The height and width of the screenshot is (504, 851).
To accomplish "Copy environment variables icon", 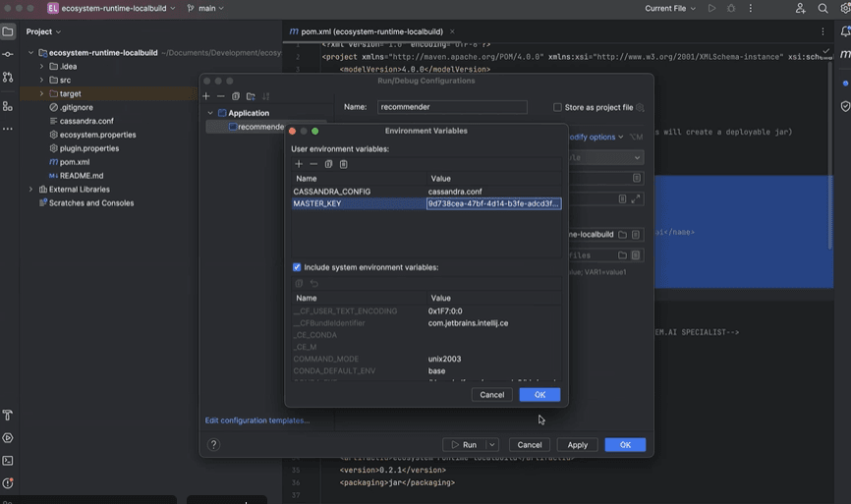I will tap(328, 164).
